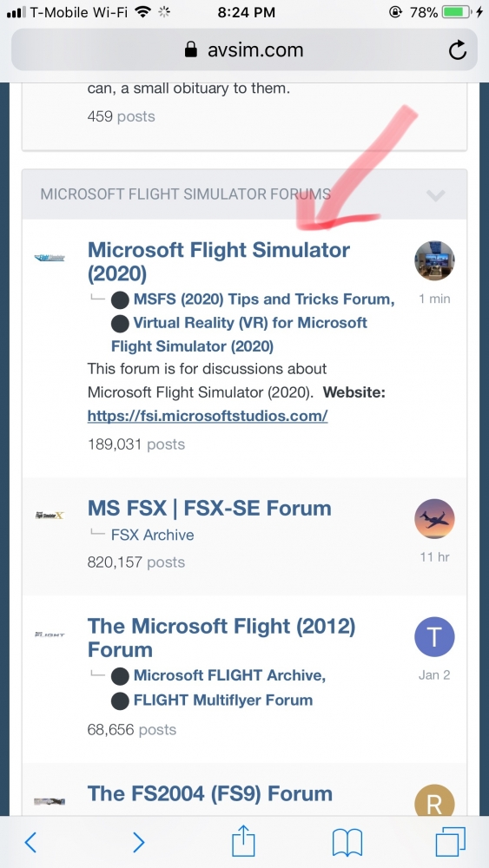
Task: Follow the fsi.microsoftstudios.com website link
Action: (x=208, y=416)
